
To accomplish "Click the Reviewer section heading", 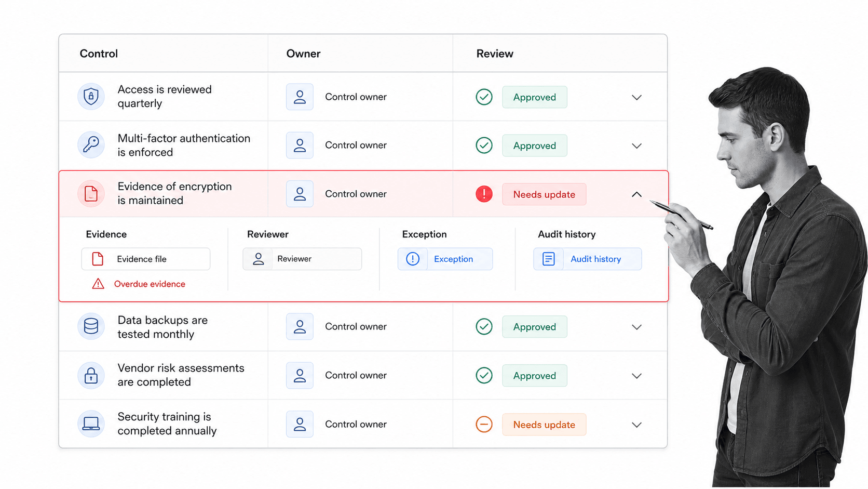I will [x=268, y=234].
